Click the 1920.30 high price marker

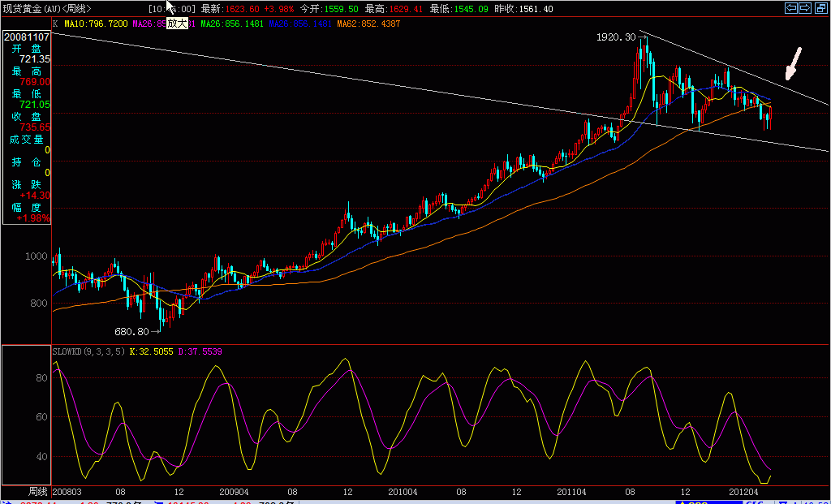click(615, 37)
